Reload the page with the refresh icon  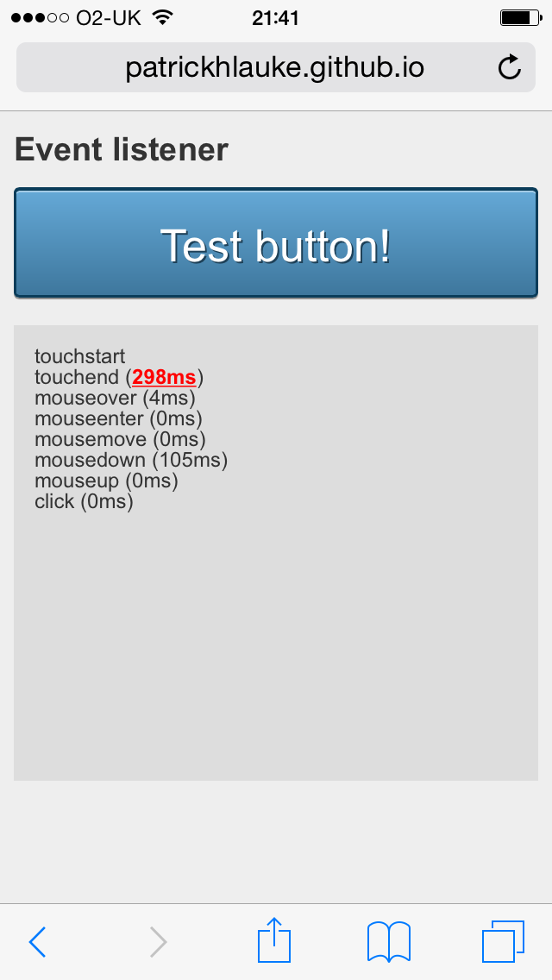pyautogui.click(x=510, y=67)
